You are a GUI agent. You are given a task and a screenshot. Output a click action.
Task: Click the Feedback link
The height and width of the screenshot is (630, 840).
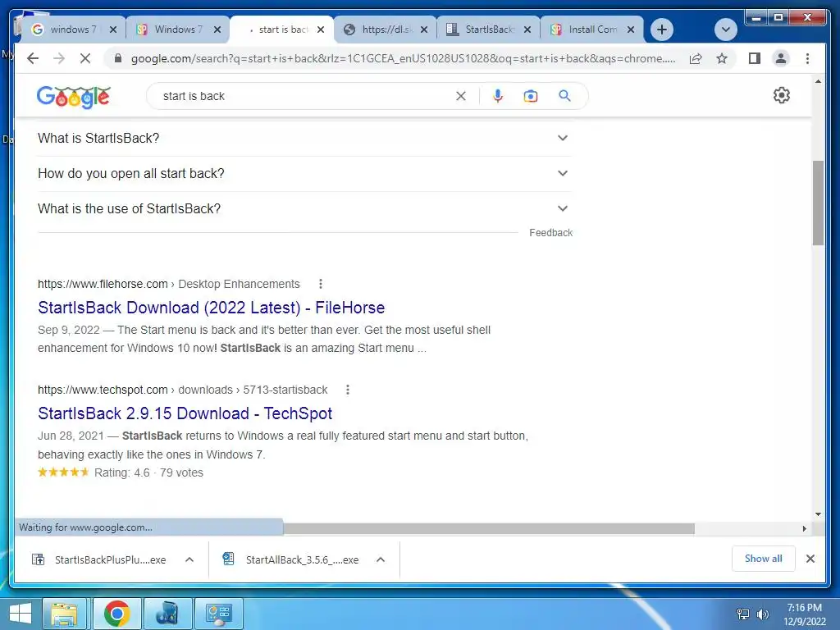point(550,232)
